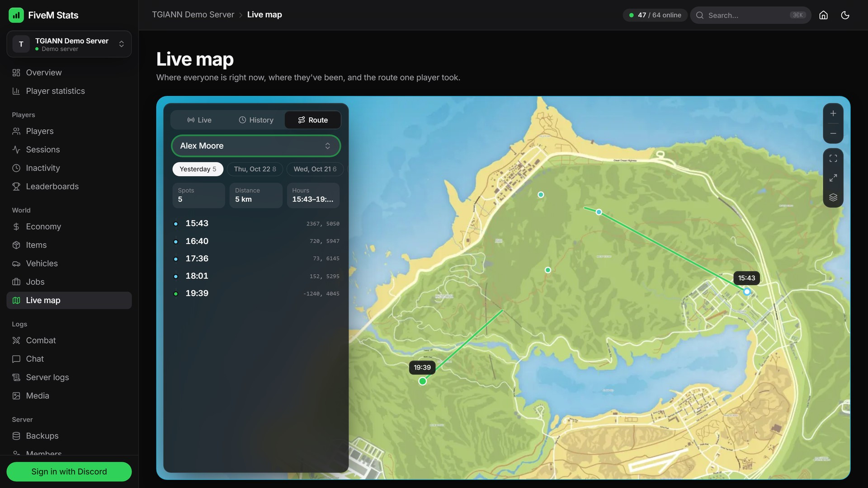Open the Backups page

69,436
